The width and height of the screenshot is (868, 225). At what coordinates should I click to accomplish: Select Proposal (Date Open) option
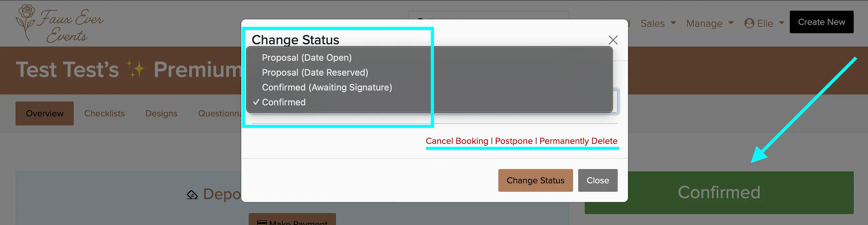point(429,58)
